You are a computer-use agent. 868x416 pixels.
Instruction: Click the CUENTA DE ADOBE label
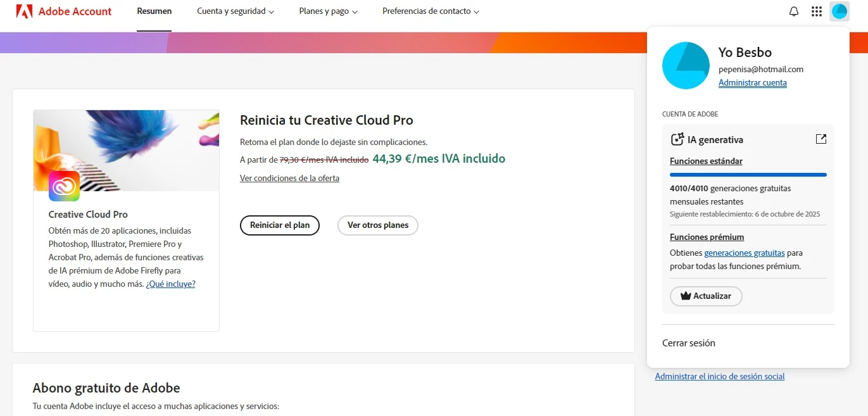click(690, 114)
